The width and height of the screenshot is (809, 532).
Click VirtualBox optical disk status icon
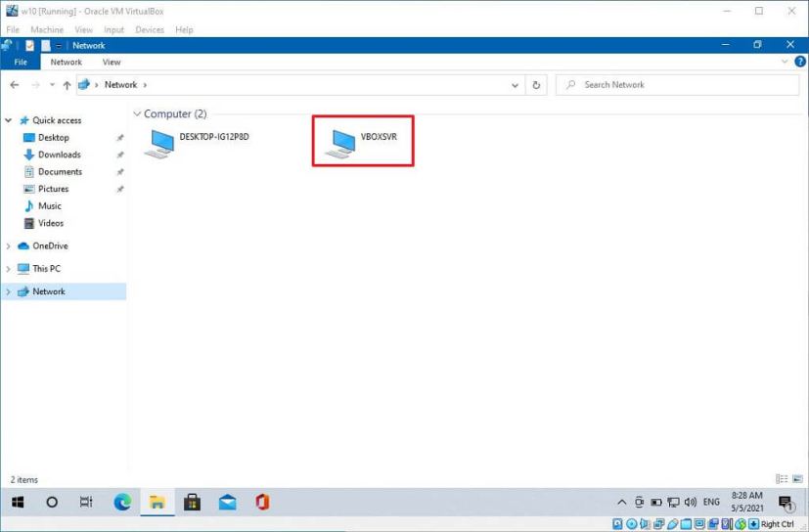[x=632, y=524]
